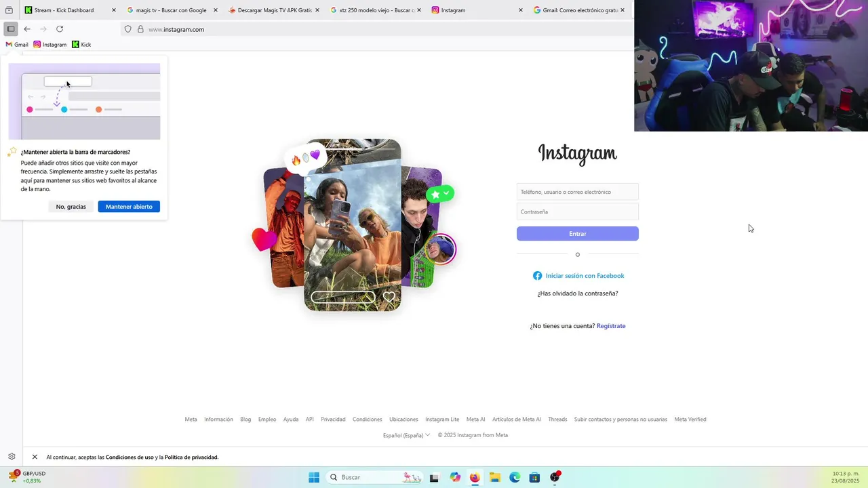Open the Privacidad footer link
Image resolution: width=868 pixels, height=488 pixels.
[333, 420]
